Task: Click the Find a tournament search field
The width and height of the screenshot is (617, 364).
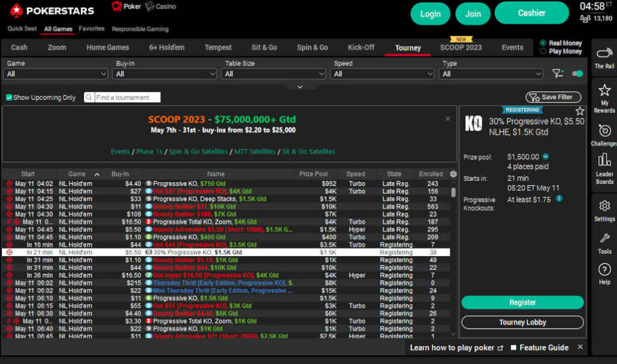Action: tap(127, 98)
